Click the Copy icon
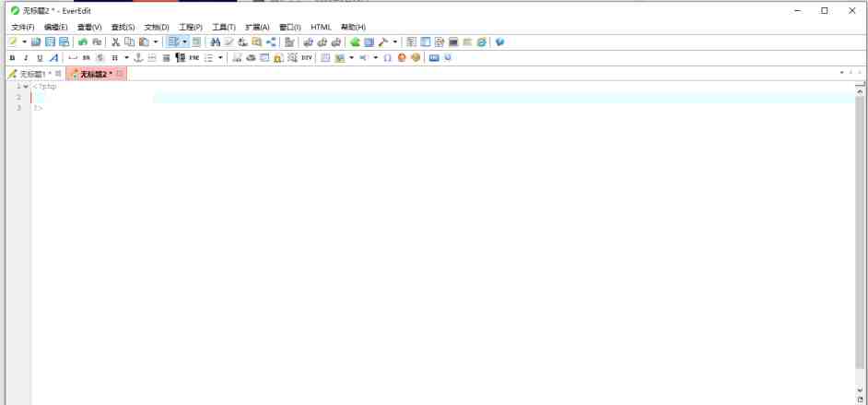Image resolution: width=868 pixels, height=405 pixels. 129,42
